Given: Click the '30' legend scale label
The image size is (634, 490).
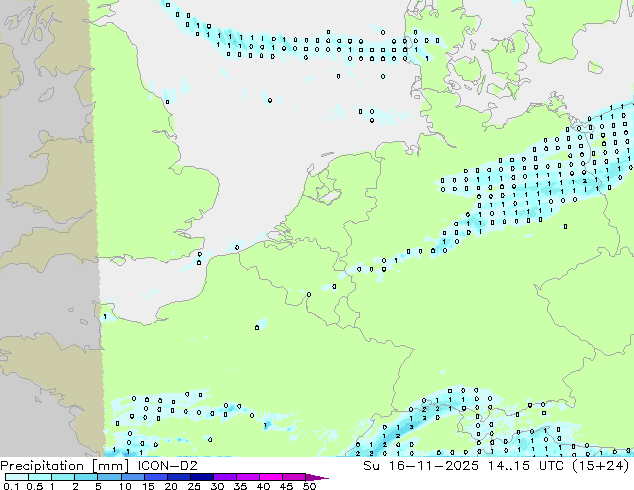Looking at the screenshot, I should pos(217,486).
